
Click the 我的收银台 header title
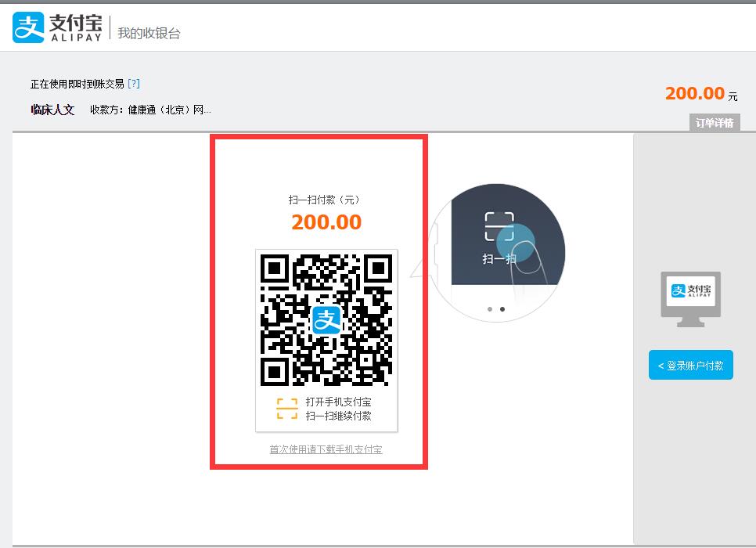149,33
